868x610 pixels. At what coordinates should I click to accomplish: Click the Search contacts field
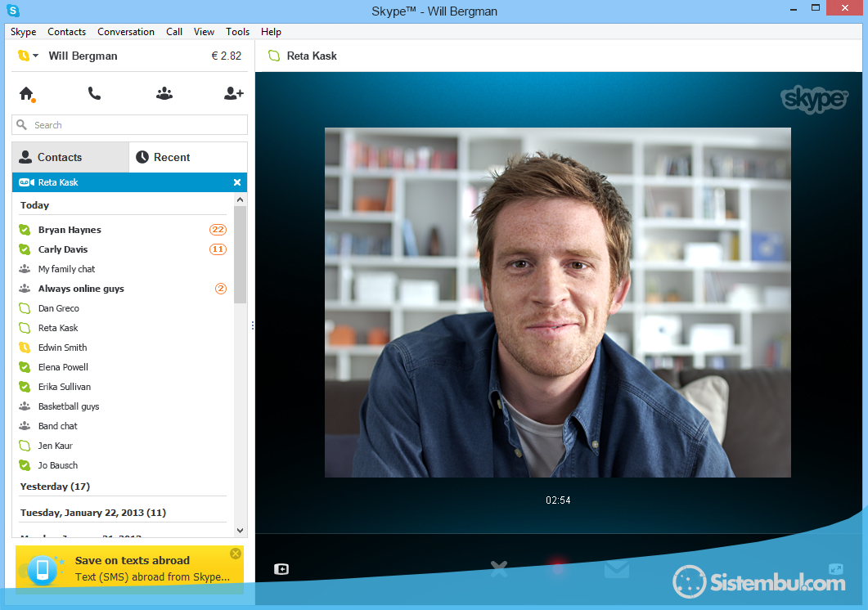click(x=129, y=124)
